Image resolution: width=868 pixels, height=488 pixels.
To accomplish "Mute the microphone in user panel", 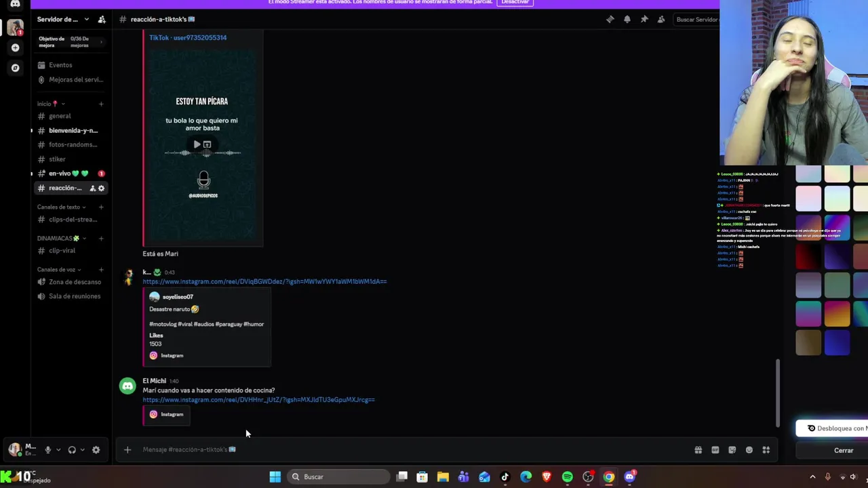I will (47, 450).
